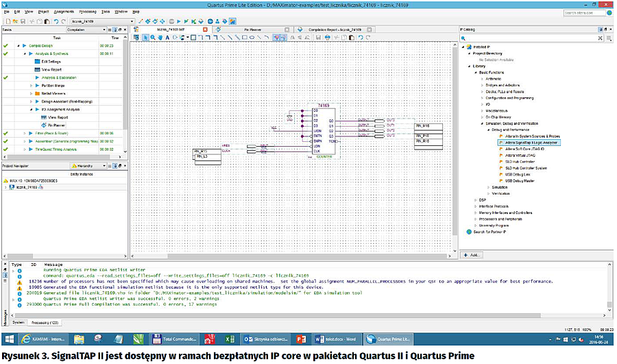Open the Windows Start button on taskbar
The image size is (617, 364).
9,339
